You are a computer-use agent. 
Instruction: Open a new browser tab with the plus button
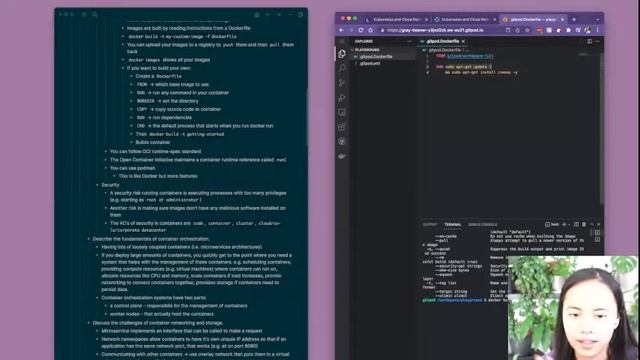point(574,19)
